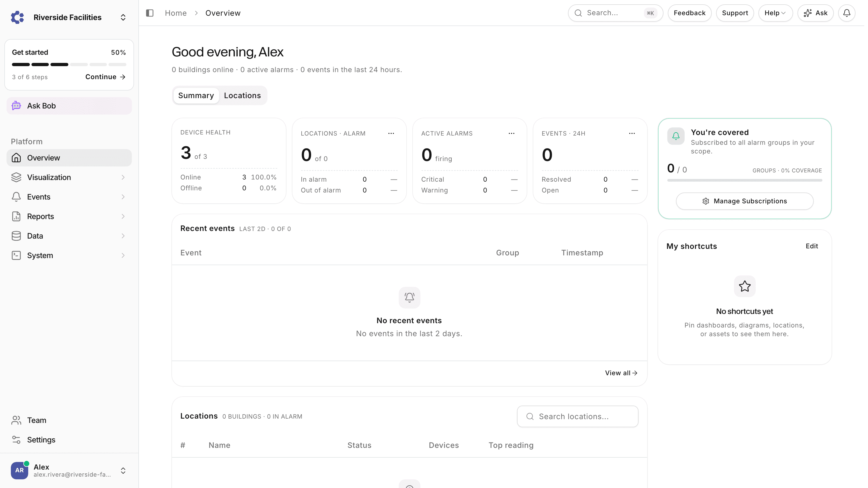Click the Warning row in Active Alarms
The image size is (868, 488).
point(469,190)
